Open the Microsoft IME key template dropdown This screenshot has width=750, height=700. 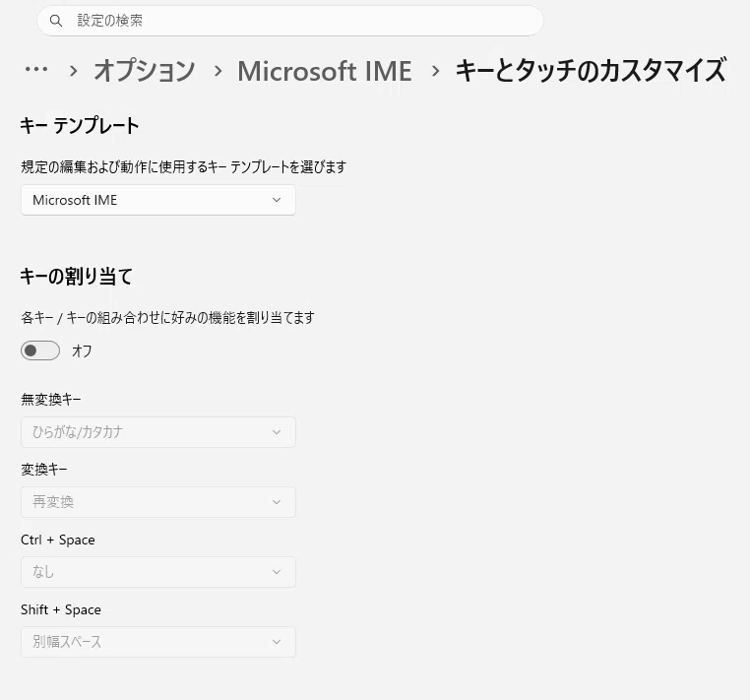[x=158, y=200]
